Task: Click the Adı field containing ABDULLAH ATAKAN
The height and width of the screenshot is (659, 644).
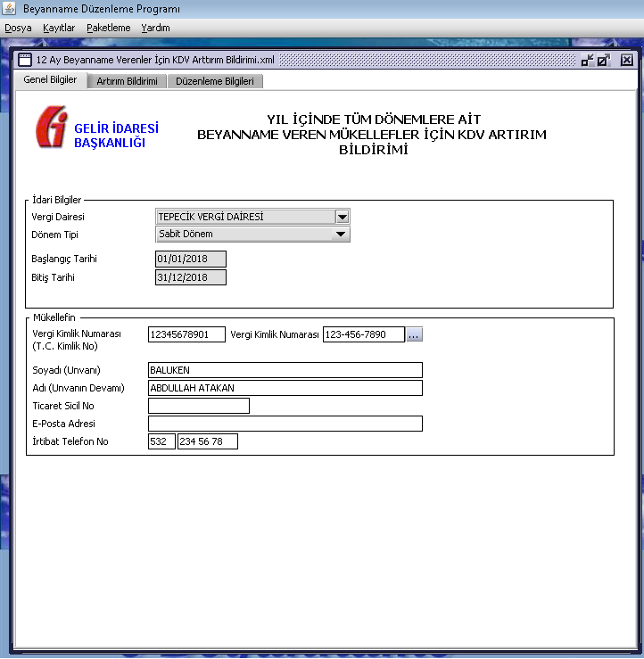Action: pos(285,388)
